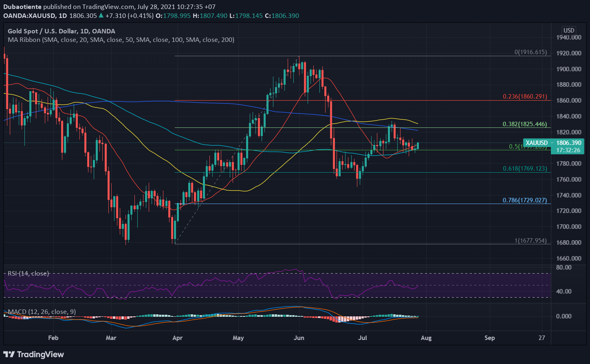Viewport: 590px width, 364px height.
Task: Click Jun on the time axis
Action: pyautogui.click(x=299, y=338)
